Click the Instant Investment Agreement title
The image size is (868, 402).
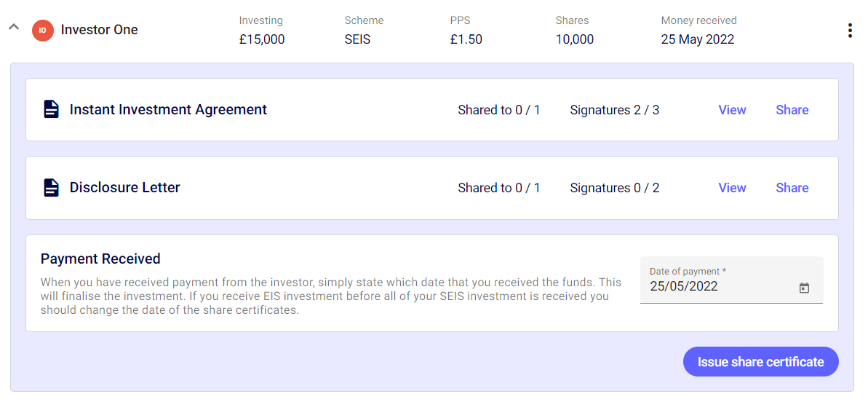pos(168,110)
